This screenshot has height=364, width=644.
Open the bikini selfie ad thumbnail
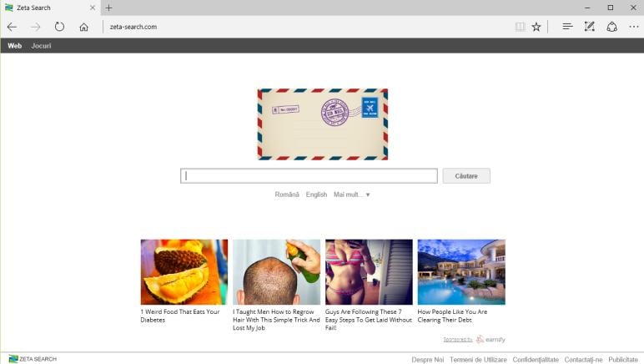[x=369, y=272]
